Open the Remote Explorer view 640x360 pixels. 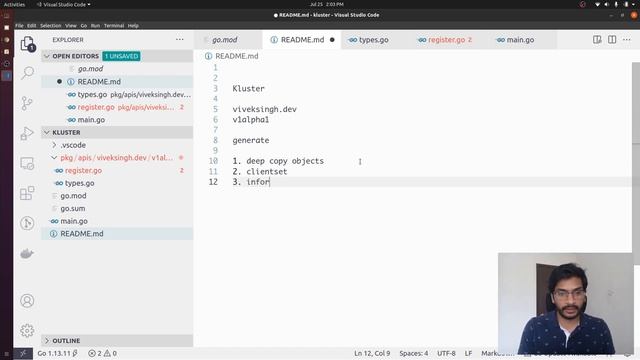(x=27, y=163)
